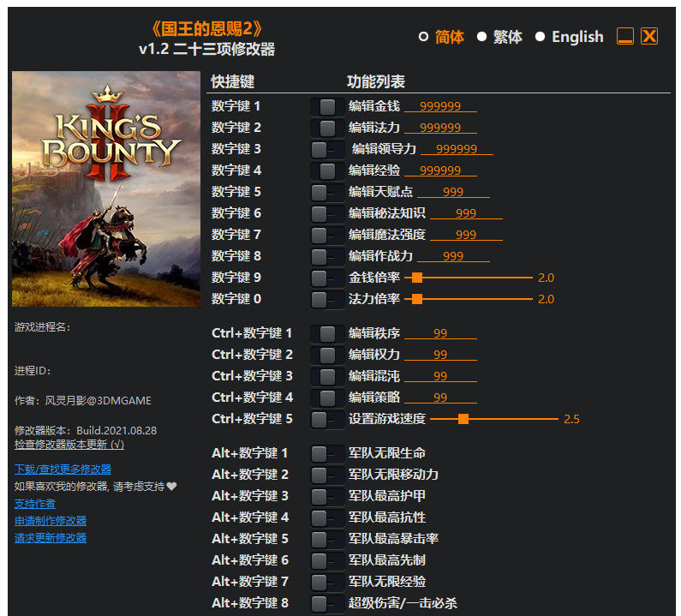The width and height of the screenshot is (681, 616).
Task: Click the 游戏进程名 label
Action: click(x=42, y=327)
